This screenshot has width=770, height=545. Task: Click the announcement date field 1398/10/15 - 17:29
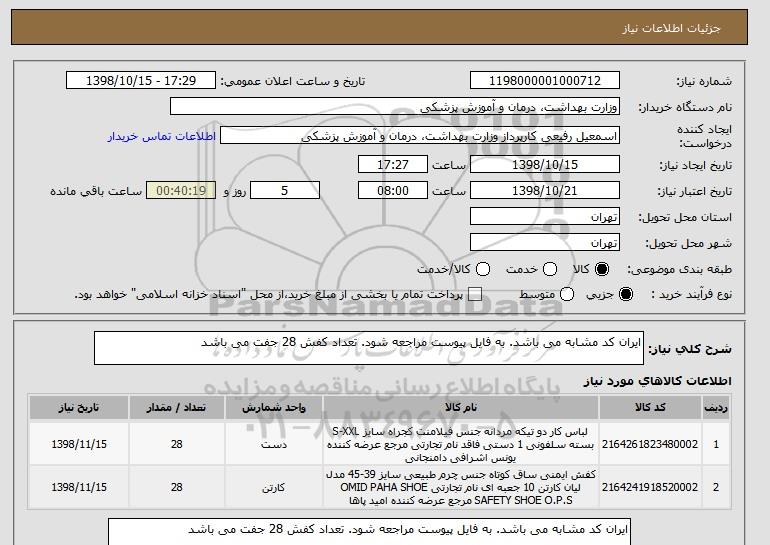(141, 81)
